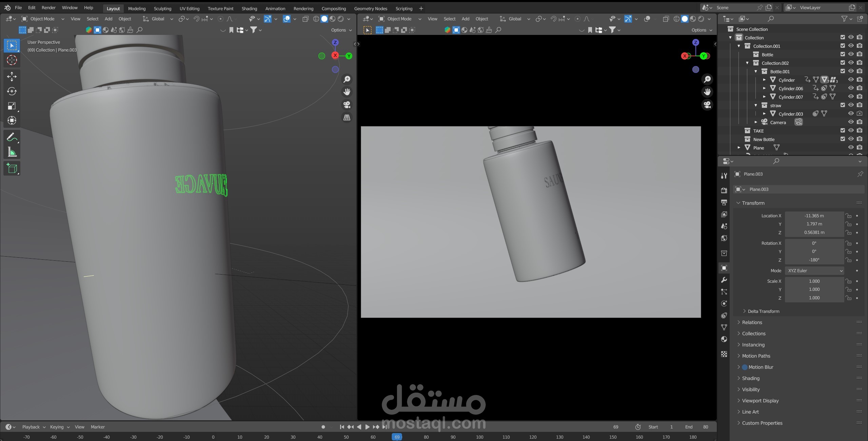The width and height of the screenshot is (868, 441).
Task: Uncheck the TAKE collection checkbox
Action: coord(842,131)
